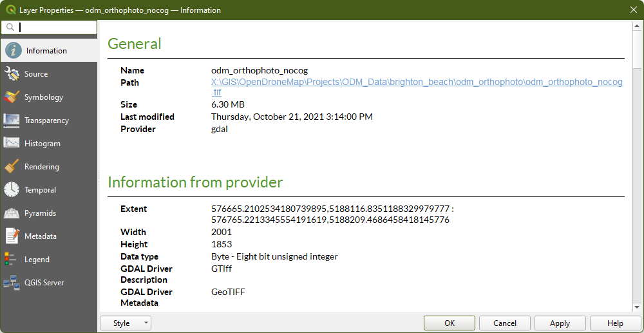The image size is (644, 333).
Task: Select the Histogram tab label
Action: tap(43, 144)
